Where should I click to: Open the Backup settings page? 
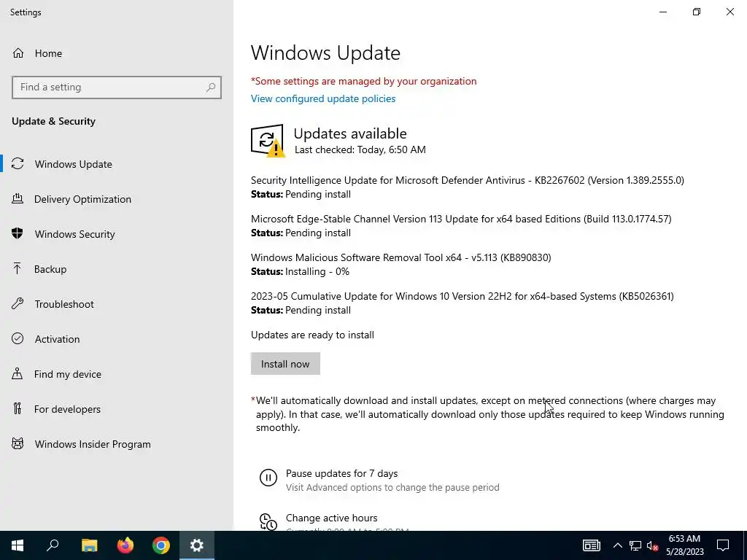117,269
